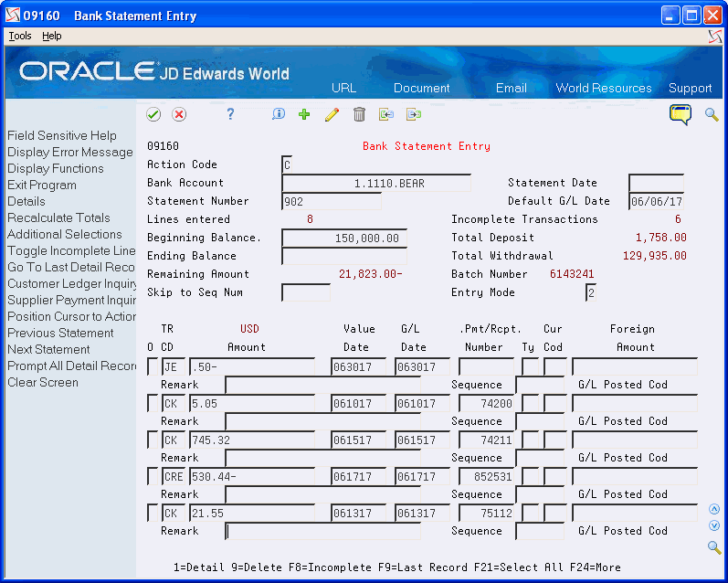The height and width of the screenshot is (583, 728).
Task: Click the right-arrow next record toolbar icon
Action: 413,114
